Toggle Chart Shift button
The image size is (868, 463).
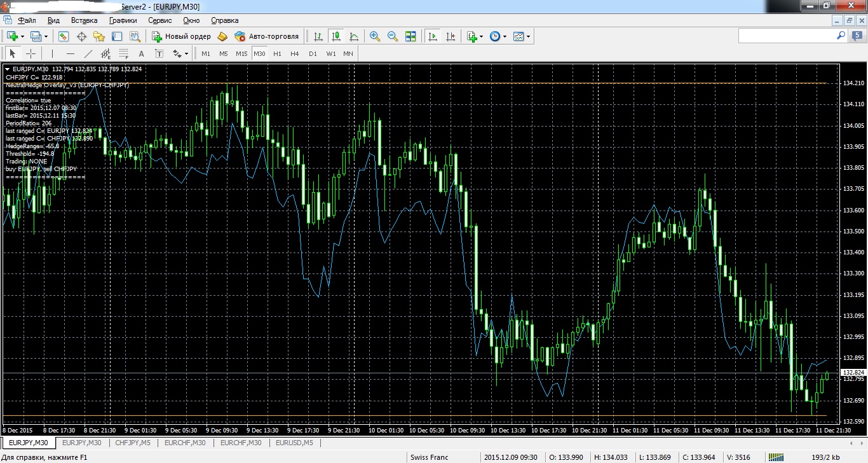(451, 36)
